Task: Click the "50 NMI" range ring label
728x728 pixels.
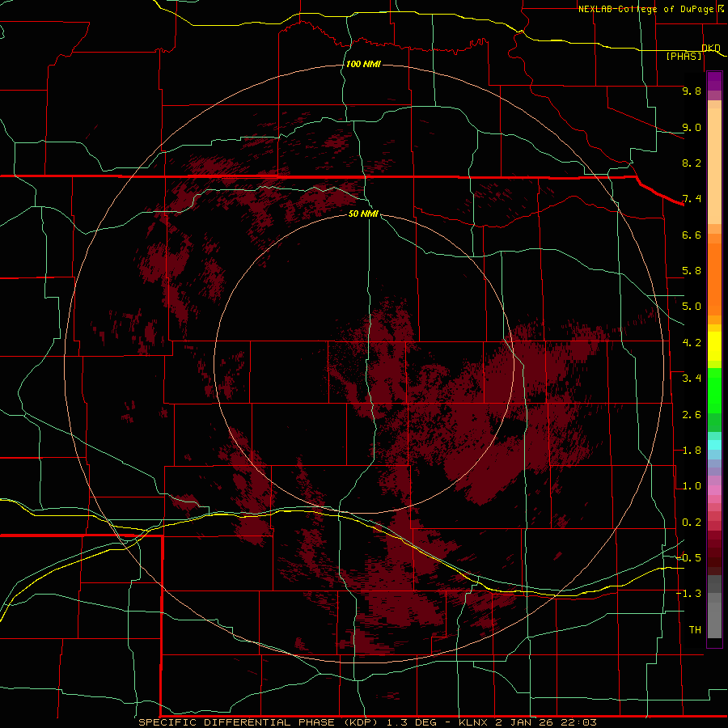Action: coord(363,214)
